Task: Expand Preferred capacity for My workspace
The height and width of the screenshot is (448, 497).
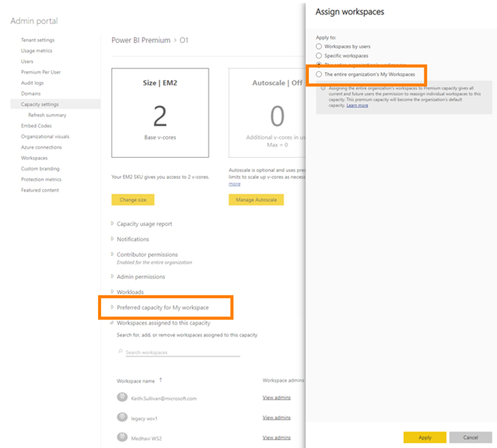Action: pos(112,308)
